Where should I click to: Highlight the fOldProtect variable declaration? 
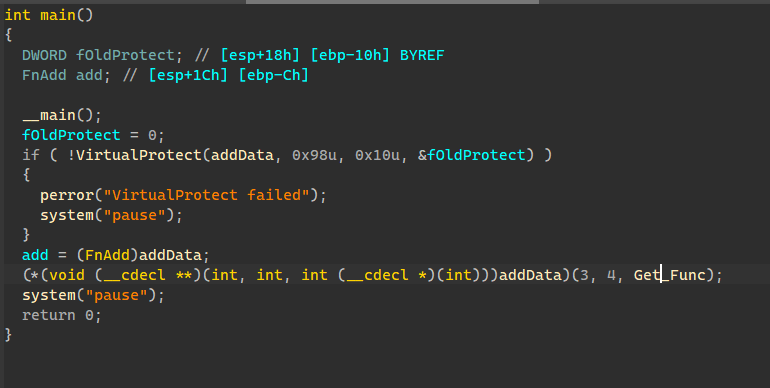125,55
